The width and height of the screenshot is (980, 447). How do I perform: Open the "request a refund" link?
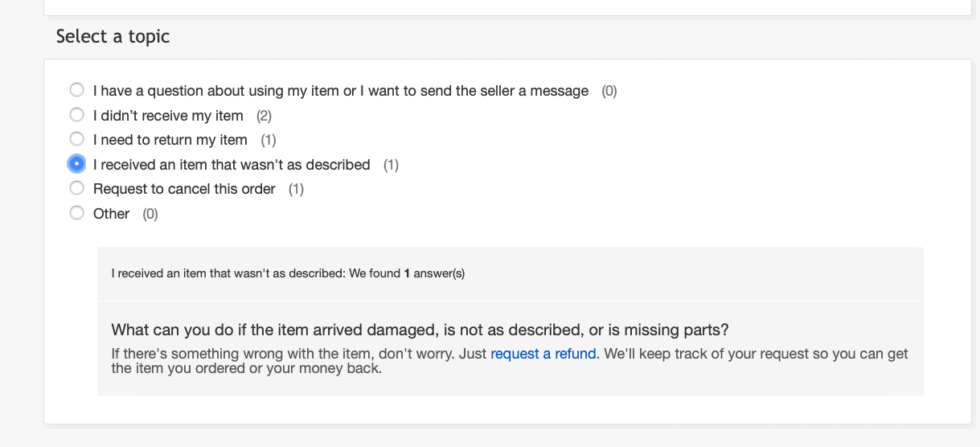coord(543,354)
